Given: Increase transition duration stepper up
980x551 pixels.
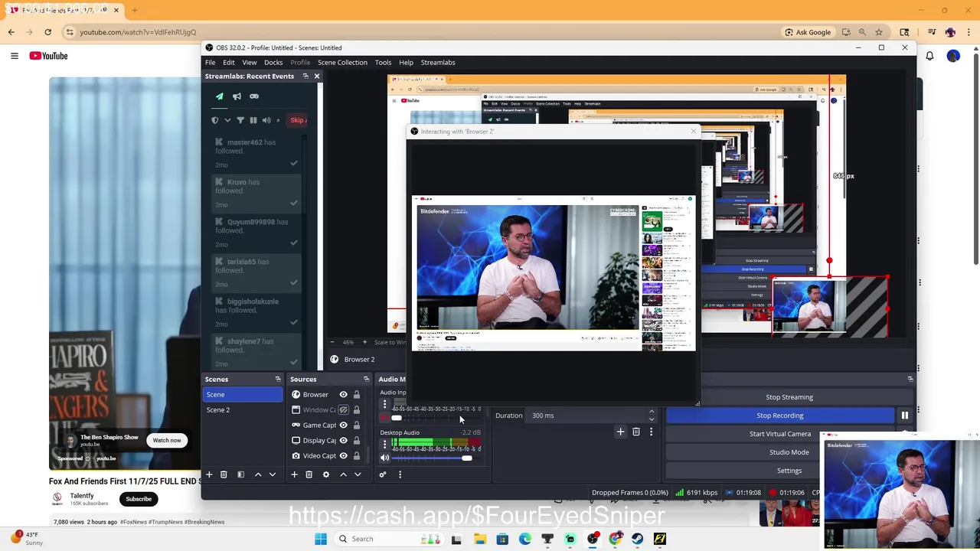Looking at the screenshot, I should pos(652,412).
